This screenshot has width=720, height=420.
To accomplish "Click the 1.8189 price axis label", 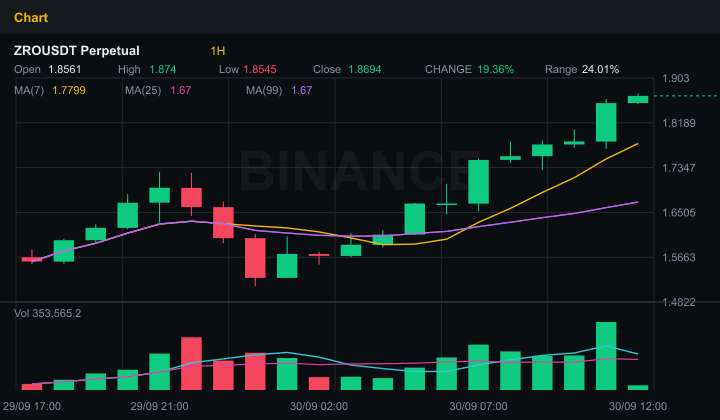I will tap(679, 123).
